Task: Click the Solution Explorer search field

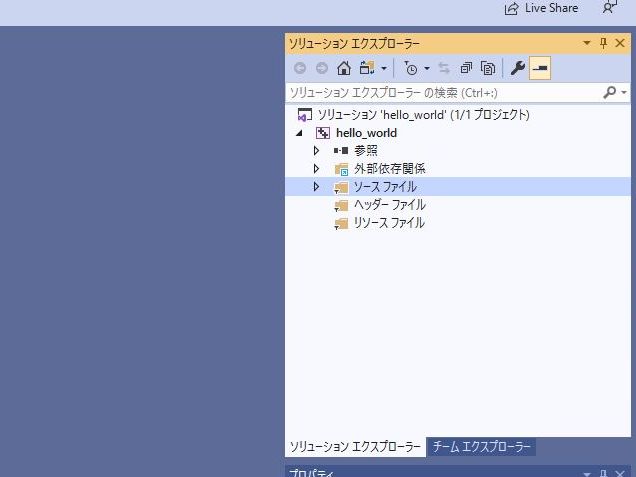Action: (440, 92)
